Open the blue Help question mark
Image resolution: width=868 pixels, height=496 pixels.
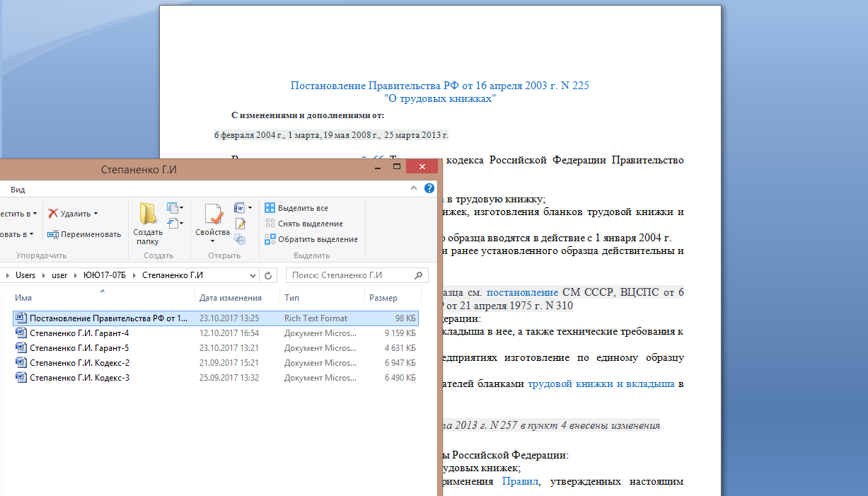point(429,189)
